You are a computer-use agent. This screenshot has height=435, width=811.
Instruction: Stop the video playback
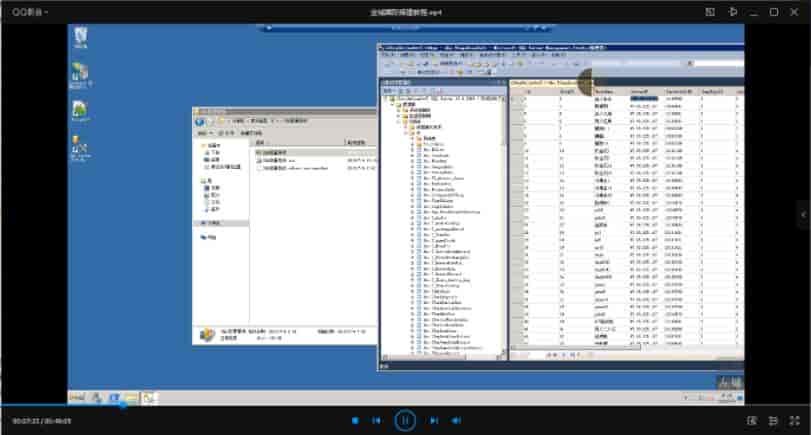[x=355, y=421]
